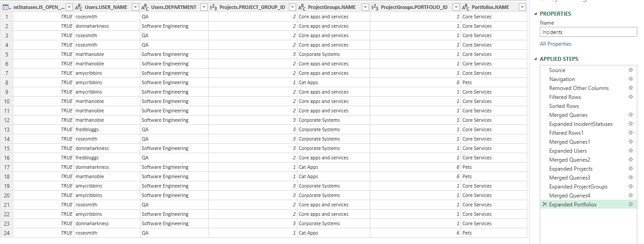Screen dimensions: 644x244
Task: Open filter dropdown for ProjectGroups.NAME column
Action: (x=365, y=7)
